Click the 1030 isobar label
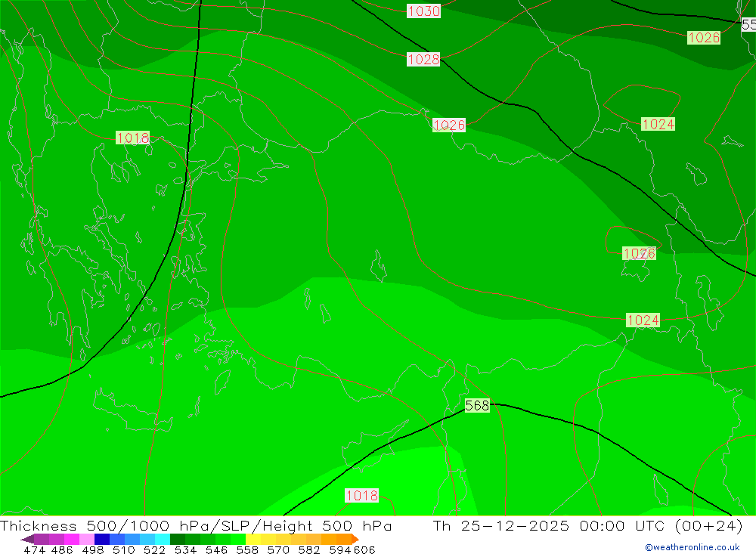756x554 pixels. pyautogui.click(x=423, y=11)
